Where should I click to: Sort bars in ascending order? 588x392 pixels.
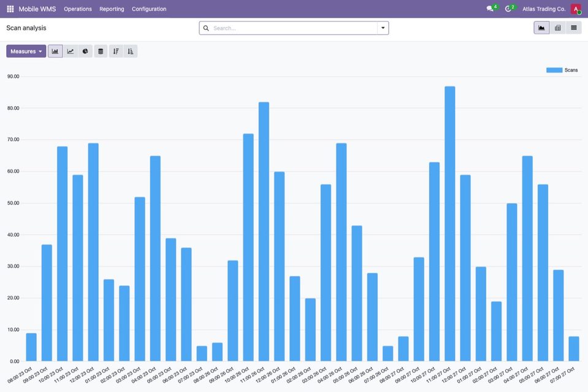click(131, 52)
